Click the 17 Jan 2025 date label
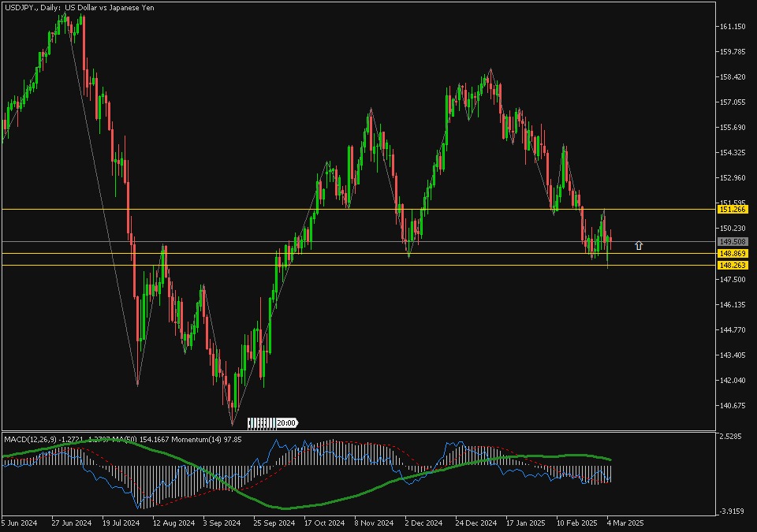 pos(525,523)
